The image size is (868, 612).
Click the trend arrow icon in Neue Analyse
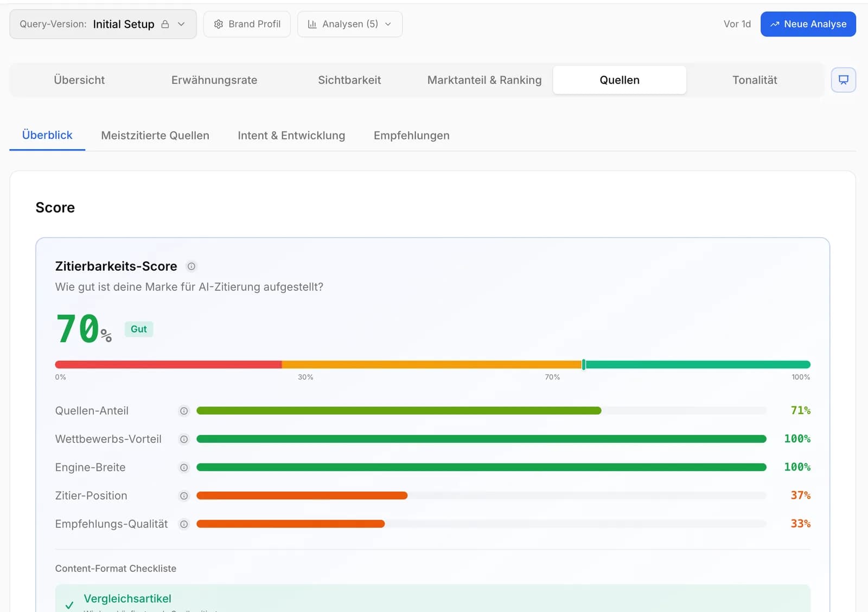775,24
